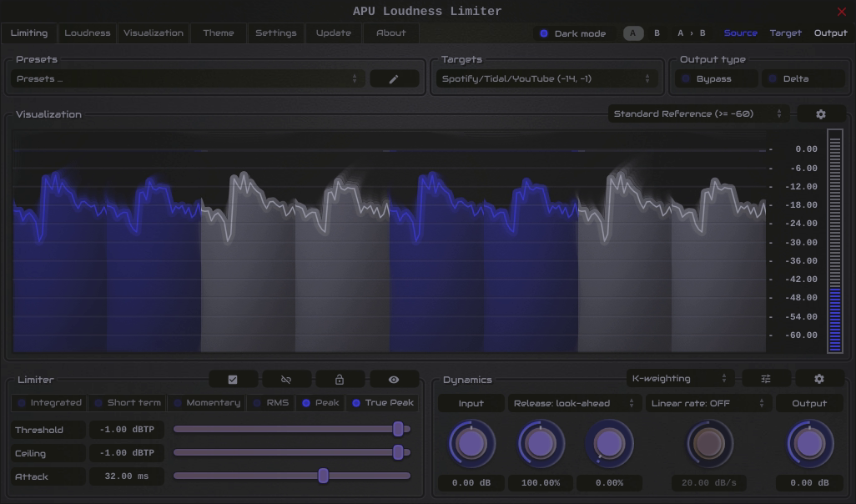Viewport: 856px width, 504px height.
Task: Click Output value field 0.00 dB
Action: [x=809, y=482]
